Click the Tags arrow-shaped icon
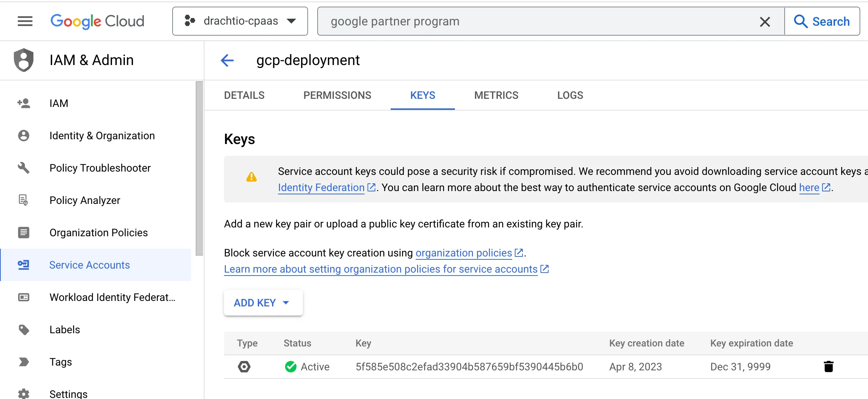 [x=24, y=362]
